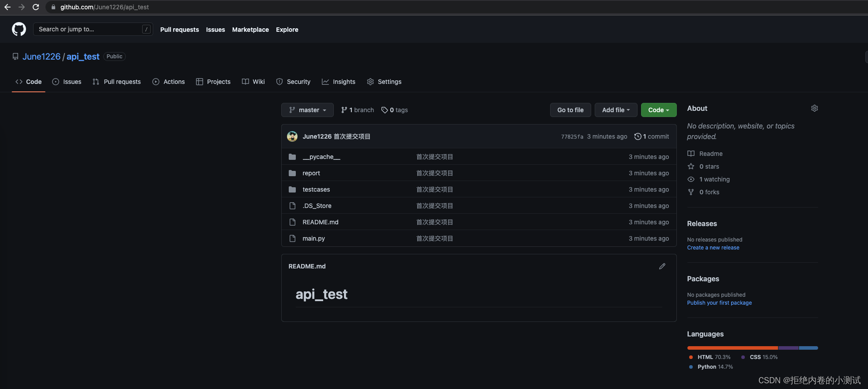Image resolution: width=868 pixels, height=389 pixels.
Task: Click the branch icon beside 1 branch
Action: (344, 110)
